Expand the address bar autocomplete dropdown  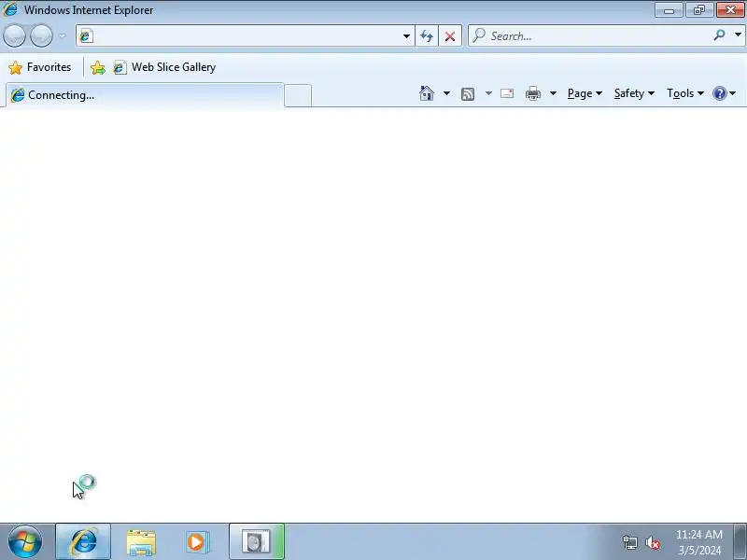click(406, 36)
